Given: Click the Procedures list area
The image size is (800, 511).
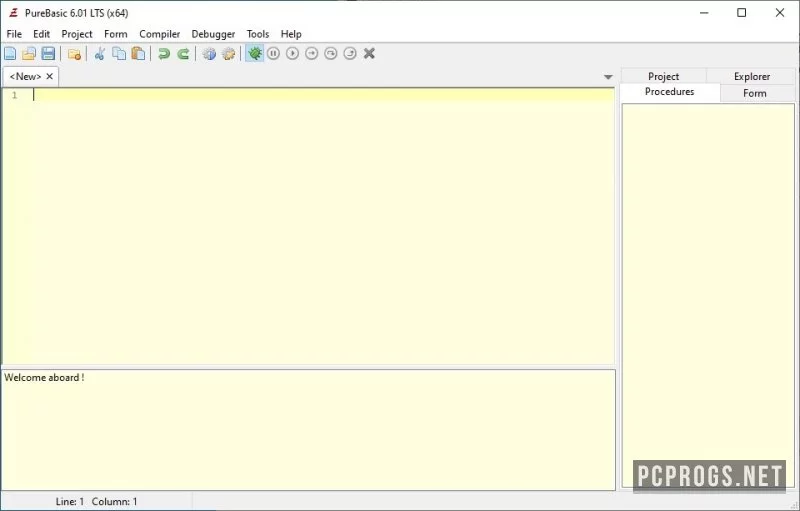Looking at the screenshot, I should click(x=708, y=295).
